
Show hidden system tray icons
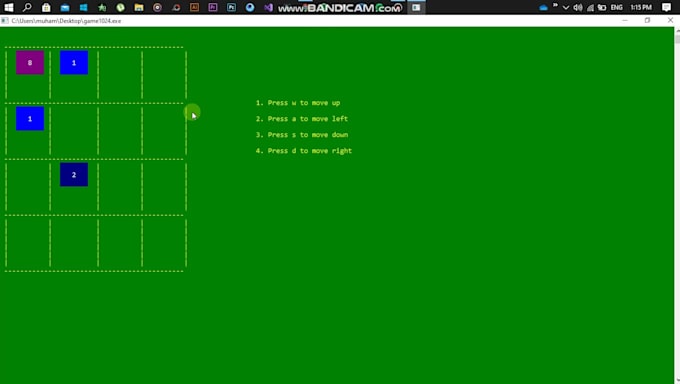click(x=566, y=7)
